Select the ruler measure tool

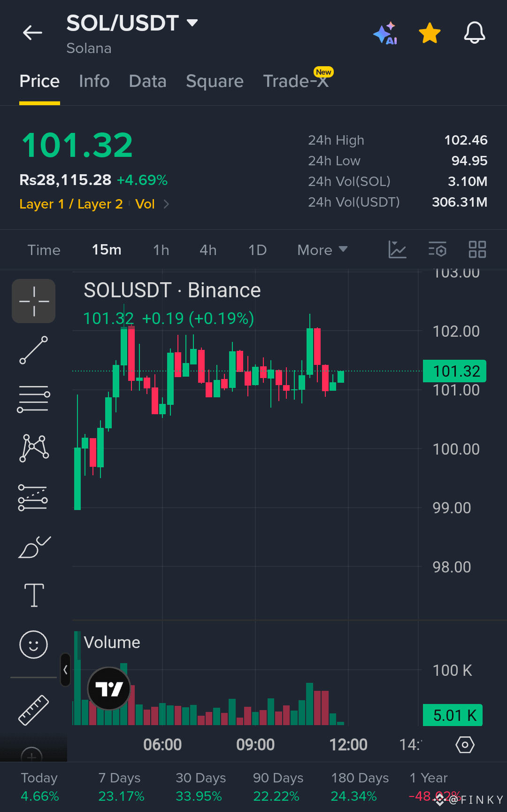pos(33,710)
